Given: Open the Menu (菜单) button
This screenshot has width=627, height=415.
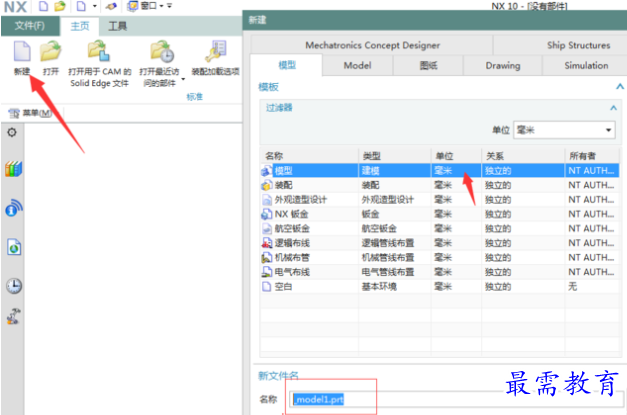Looking at the screenshot, I should coord(30,113).
